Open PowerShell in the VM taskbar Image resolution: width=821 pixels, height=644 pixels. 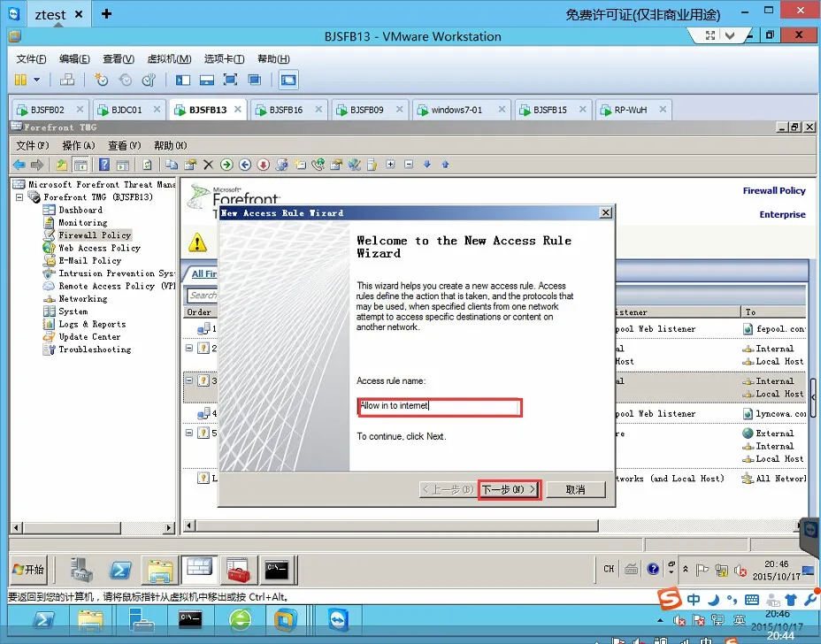pos(120,571)
